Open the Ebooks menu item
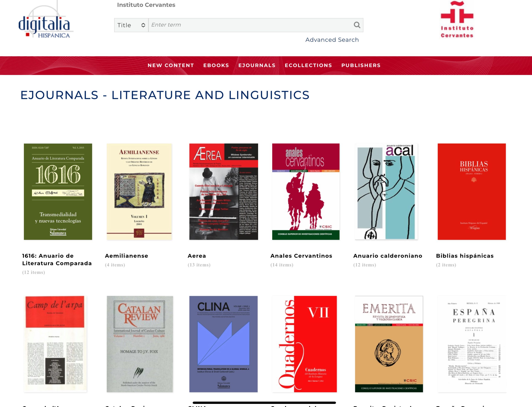This screenshot has height=407, width=532. pyautogui.click(x=216, y=65)
